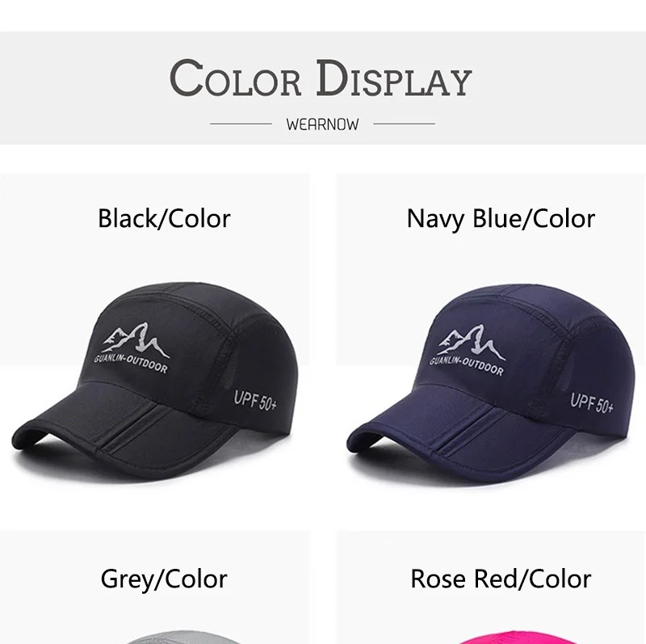Screen dimensions: 646x644
Task: Click mountain logo on navy cap
Action: (x=472, y=342)
